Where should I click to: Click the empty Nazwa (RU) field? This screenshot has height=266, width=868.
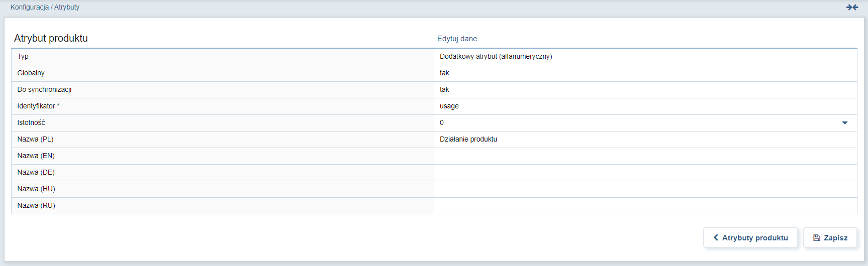click(645, 206)
